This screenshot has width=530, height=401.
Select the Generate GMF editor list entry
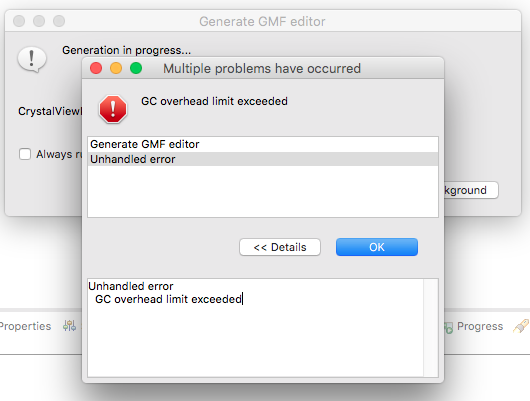coord(263,144)
